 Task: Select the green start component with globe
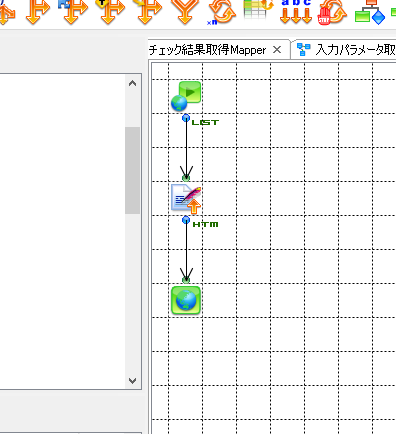tap(186, 96)
